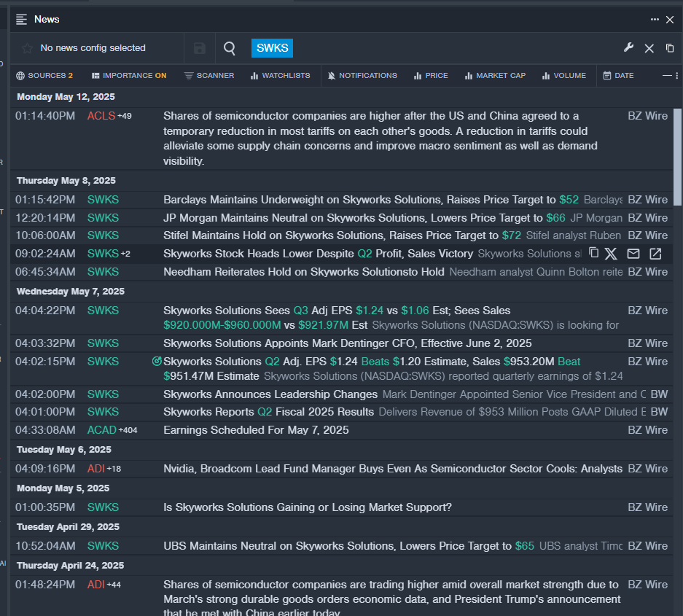Expand +44 tickers beside ADI

coord(114,585)
